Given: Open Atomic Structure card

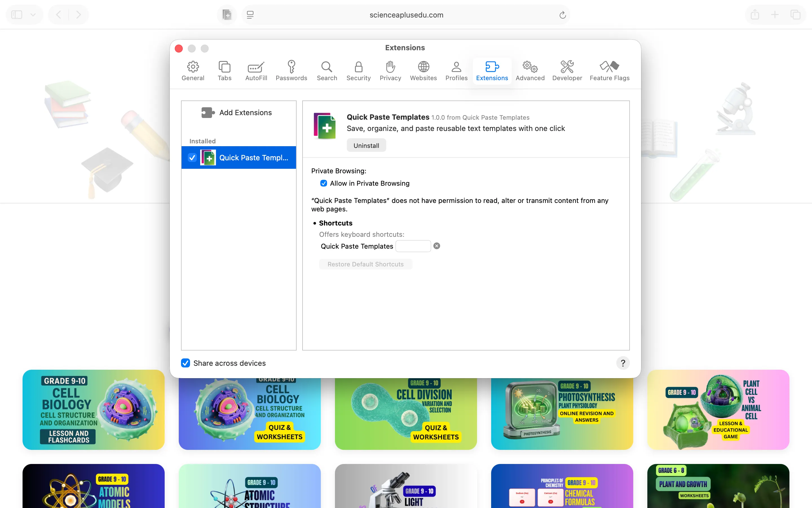Looking at the screenshot, I should [x=250, y=486].
